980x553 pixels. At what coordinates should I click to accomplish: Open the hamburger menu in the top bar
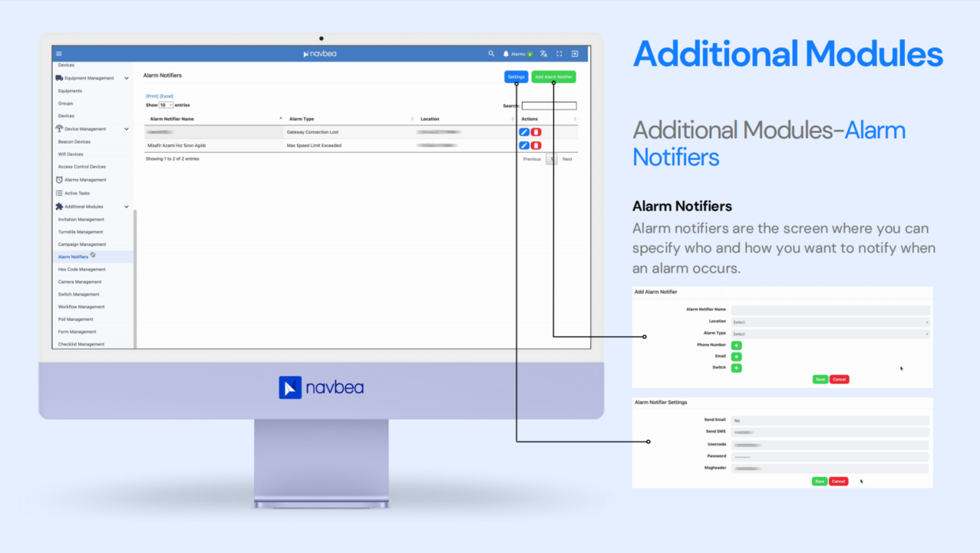point(59,54)
